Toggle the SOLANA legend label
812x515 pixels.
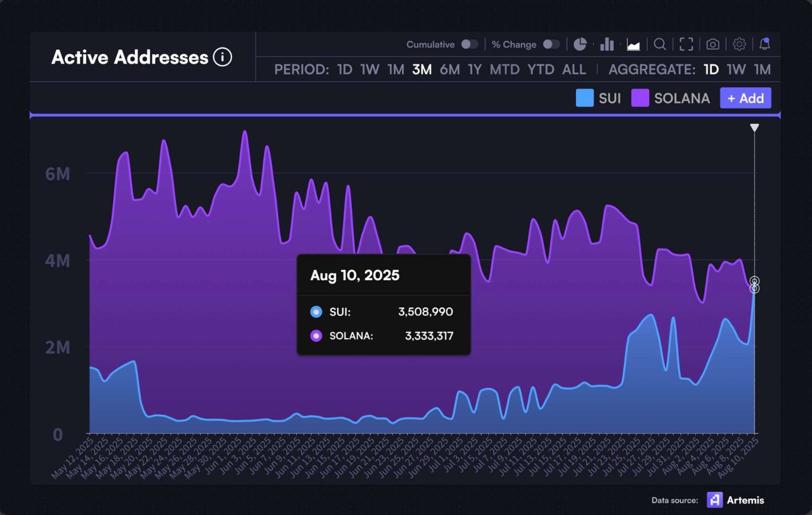coord(682,98)
